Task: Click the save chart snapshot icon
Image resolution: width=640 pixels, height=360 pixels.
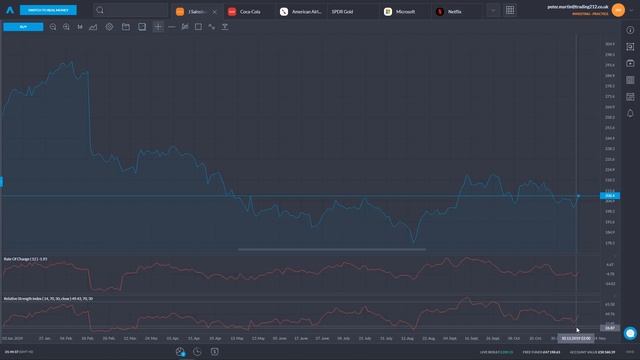Action: tap(142, 27)
